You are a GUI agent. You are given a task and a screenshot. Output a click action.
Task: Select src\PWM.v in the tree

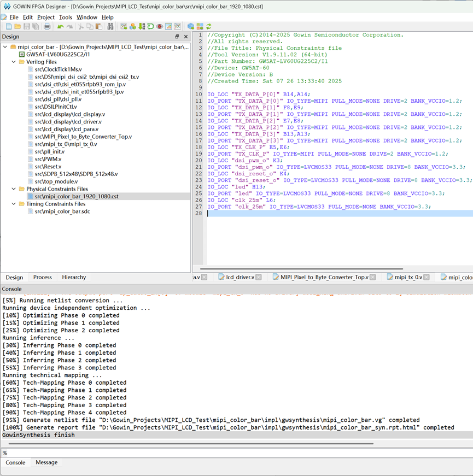(x=48, y=159)
